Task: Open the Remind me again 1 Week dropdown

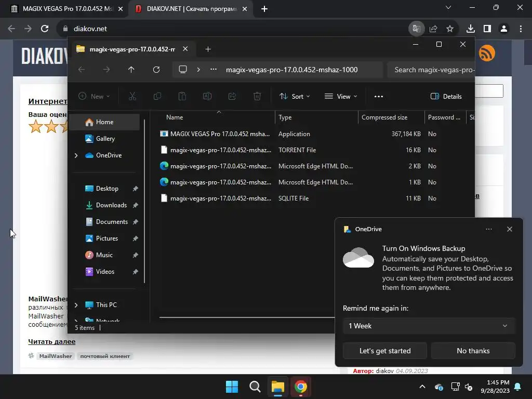Action: pyautogui.click(x=429, y=326)
